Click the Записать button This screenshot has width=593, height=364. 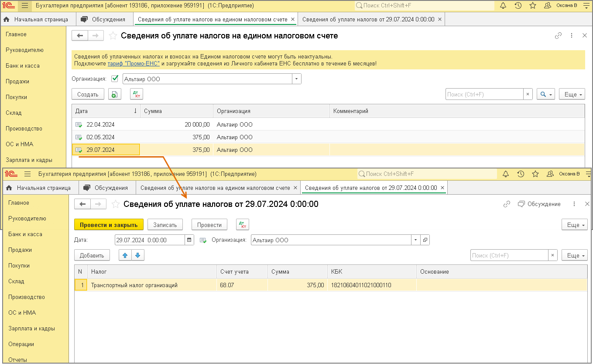[165, 225]
